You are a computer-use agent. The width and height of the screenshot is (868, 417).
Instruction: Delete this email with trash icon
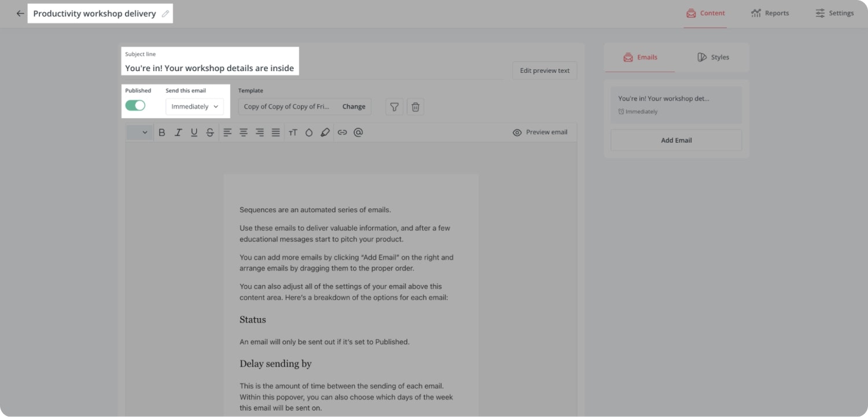click(415, 106)
